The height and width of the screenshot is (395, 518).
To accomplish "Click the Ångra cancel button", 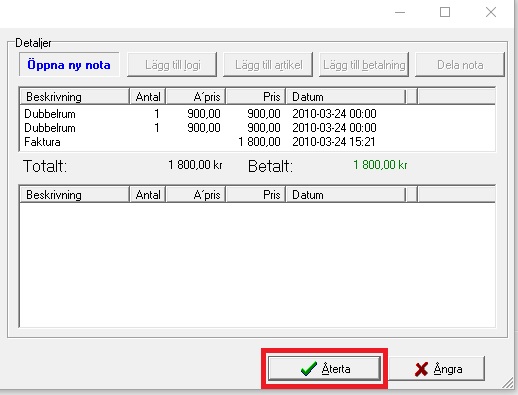I will coord(437,369).
